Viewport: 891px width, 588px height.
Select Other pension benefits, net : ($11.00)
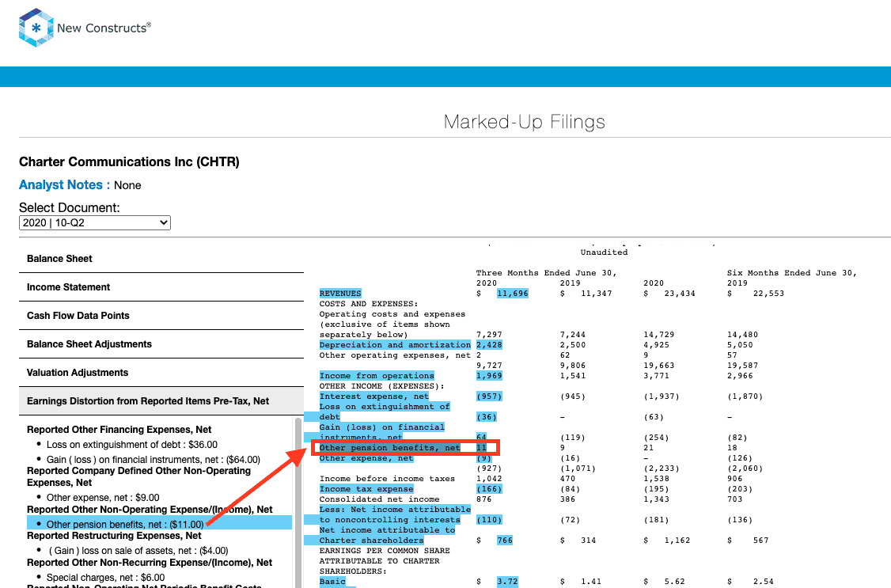tap(125, 524)
